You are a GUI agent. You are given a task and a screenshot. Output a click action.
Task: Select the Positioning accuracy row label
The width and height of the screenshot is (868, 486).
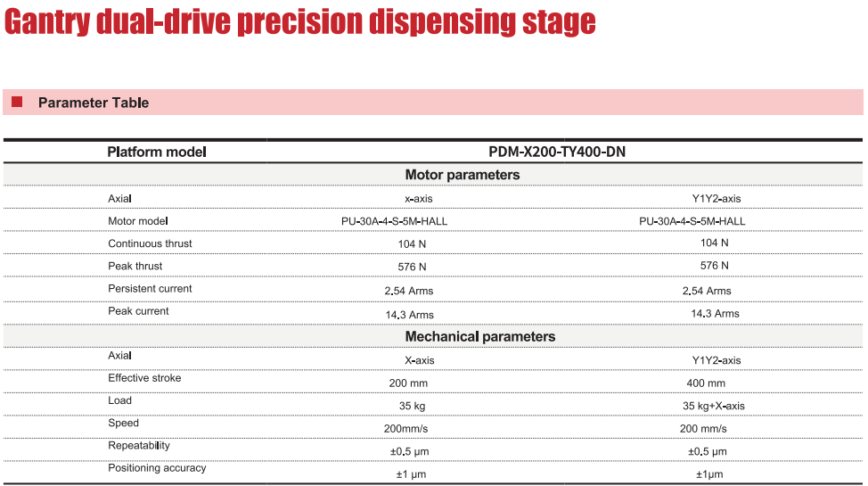[x=157, y=468]
